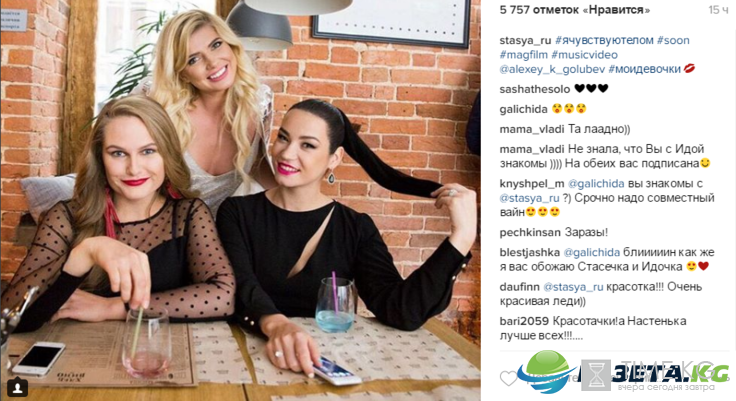Open the #моидевочки hashtag
The width and height of the screenshot is (736, 401).
coord(644,69)
